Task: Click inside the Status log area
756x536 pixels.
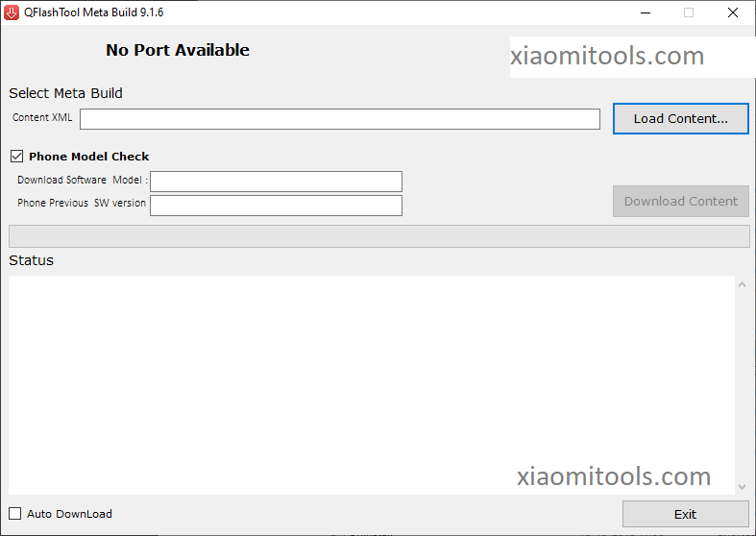Action: point(371,384)
